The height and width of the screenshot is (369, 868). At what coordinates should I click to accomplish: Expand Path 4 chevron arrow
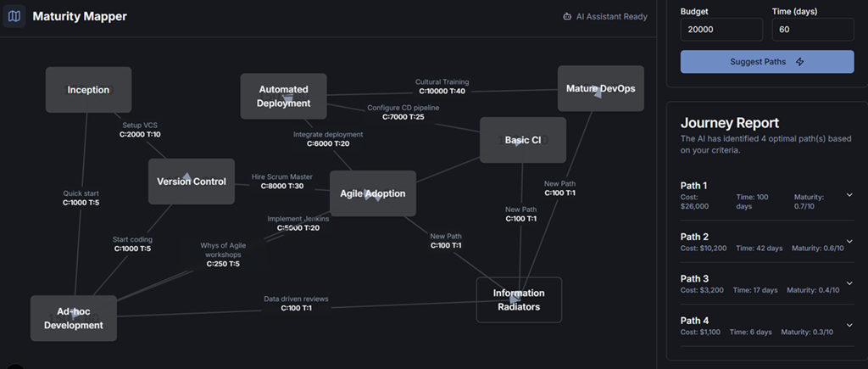pyautogui.click(x=849, y=325)
